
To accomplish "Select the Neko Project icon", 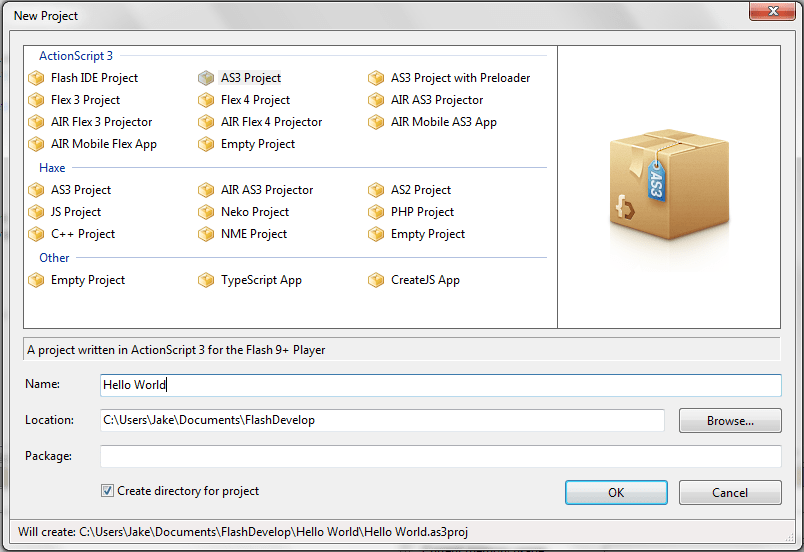I will point(206,212).
